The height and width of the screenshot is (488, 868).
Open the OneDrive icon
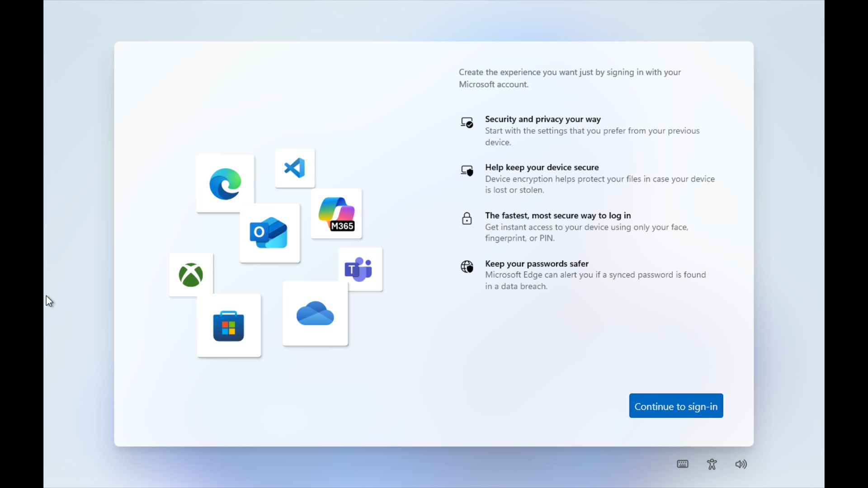click(x=315, y=314)
